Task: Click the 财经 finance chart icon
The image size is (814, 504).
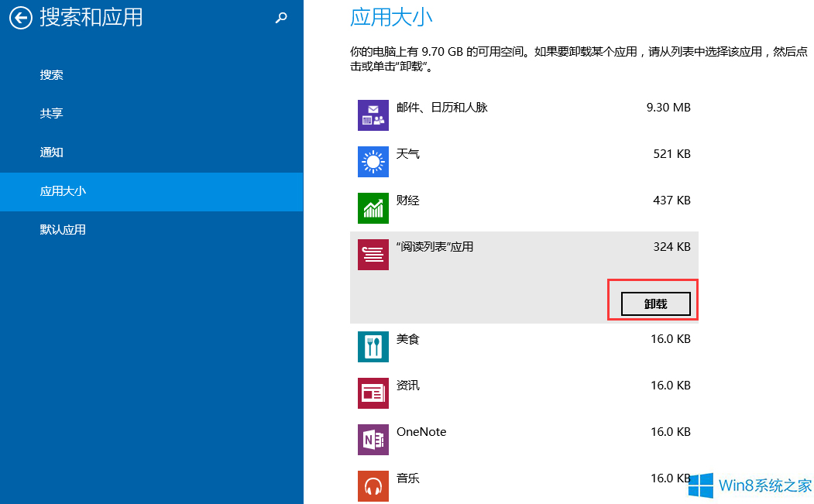Action: [x=373, y=207]
